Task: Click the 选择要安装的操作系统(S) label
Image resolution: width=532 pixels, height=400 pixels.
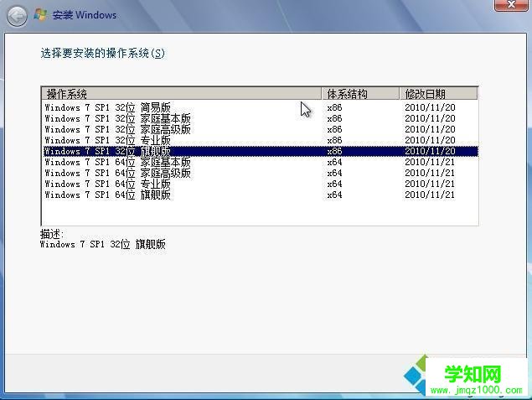Action: click(x=102, y=54)
